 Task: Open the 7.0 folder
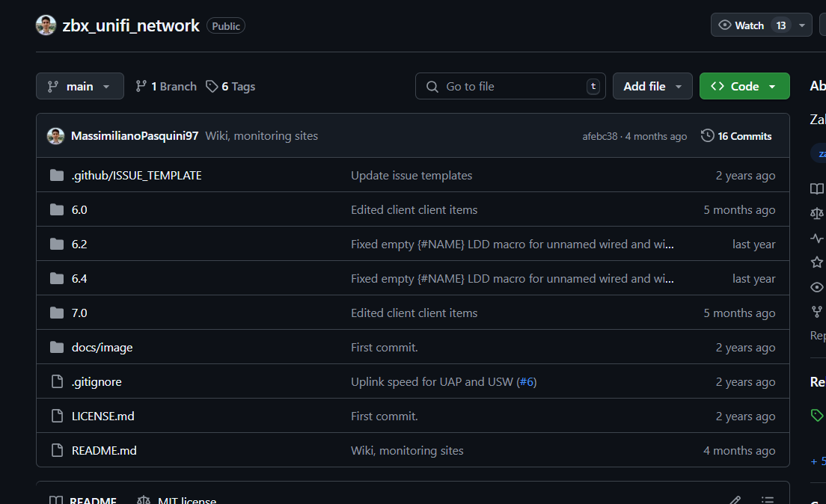tap(79, 313)
